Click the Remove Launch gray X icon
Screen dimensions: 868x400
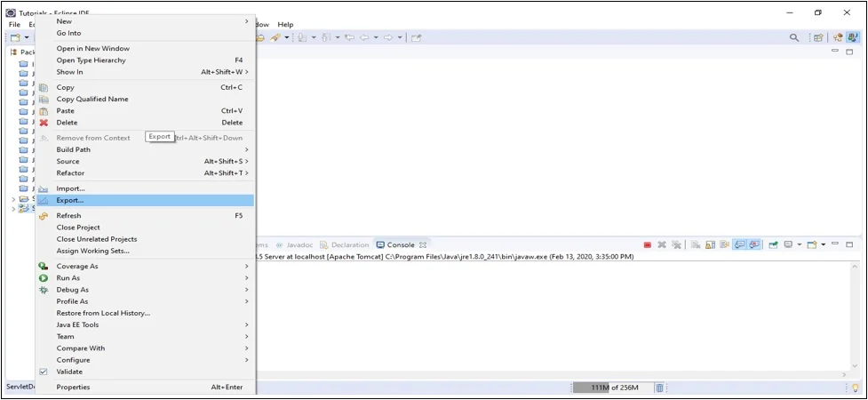click(x=662, y=244)
